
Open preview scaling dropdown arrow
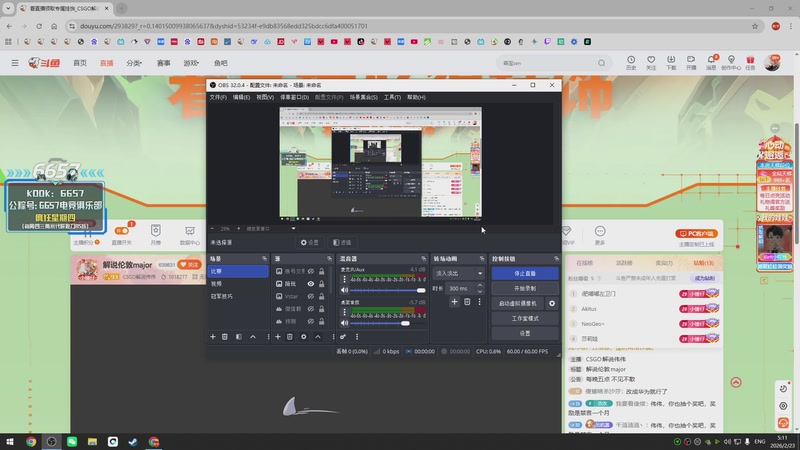point(293,229)
